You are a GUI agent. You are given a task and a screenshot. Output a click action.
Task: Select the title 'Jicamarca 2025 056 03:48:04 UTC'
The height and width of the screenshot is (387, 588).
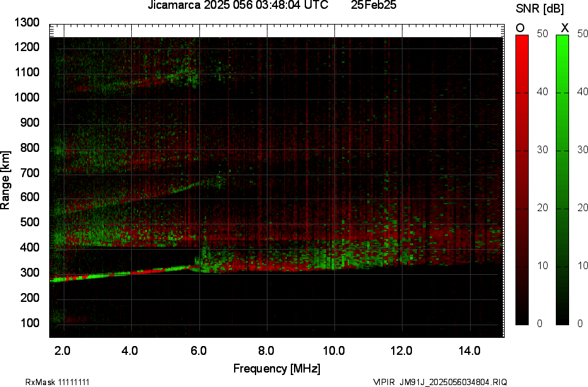[x=238, y=5]
